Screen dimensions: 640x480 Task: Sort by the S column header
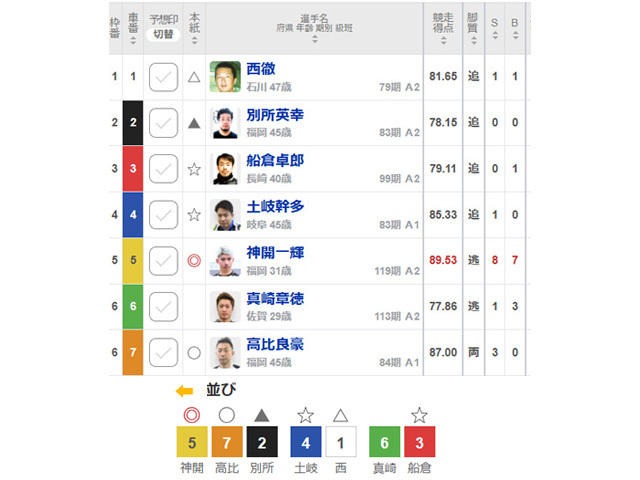(495, 29)
